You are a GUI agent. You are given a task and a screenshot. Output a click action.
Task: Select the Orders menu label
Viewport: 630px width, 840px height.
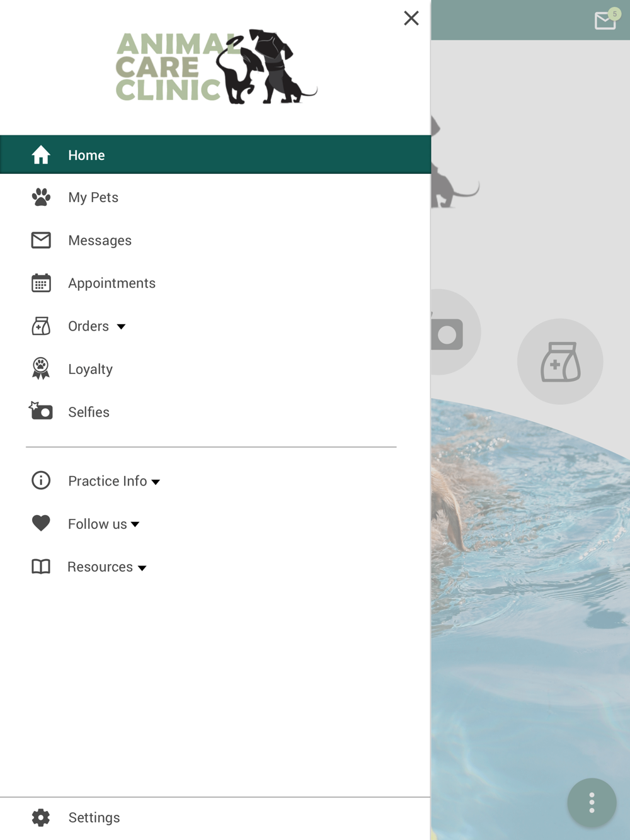[x=89, y=326]
